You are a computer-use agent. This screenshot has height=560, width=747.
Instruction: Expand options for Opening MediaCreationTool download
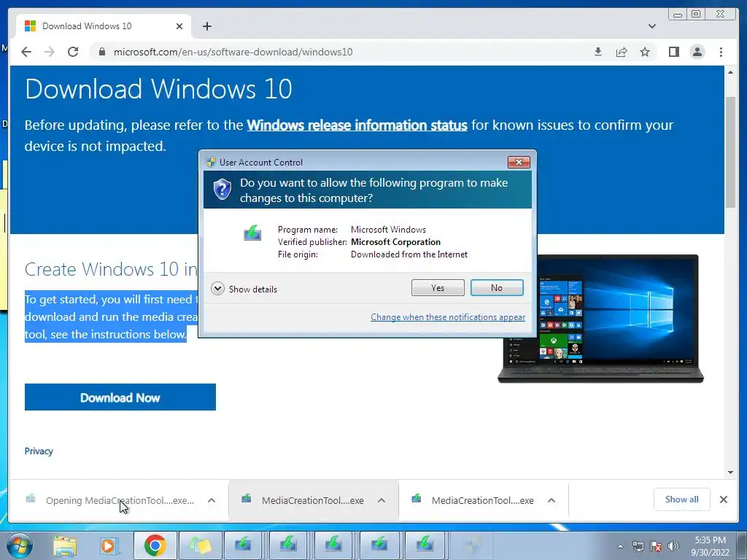(x=212, y=500)
